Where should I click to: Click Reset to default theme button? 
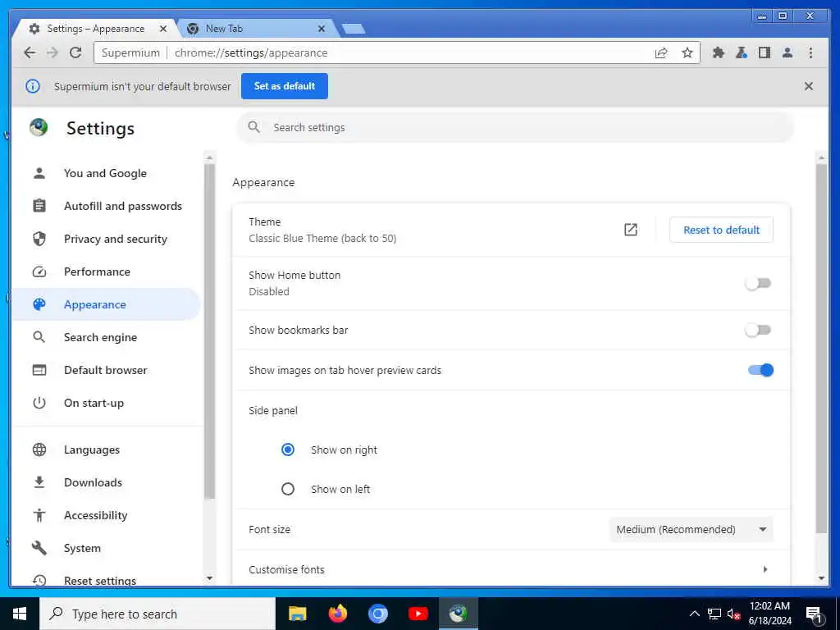pos(721,230)
